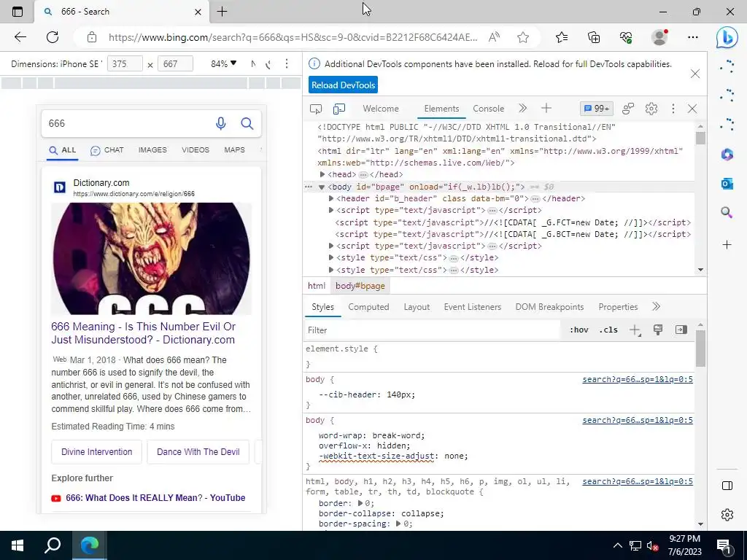Image resolution: width=747 pixels, height=560 pixels.
Task: Open Microsoft 365 sidebar icon
Action: tap(727, 155)
